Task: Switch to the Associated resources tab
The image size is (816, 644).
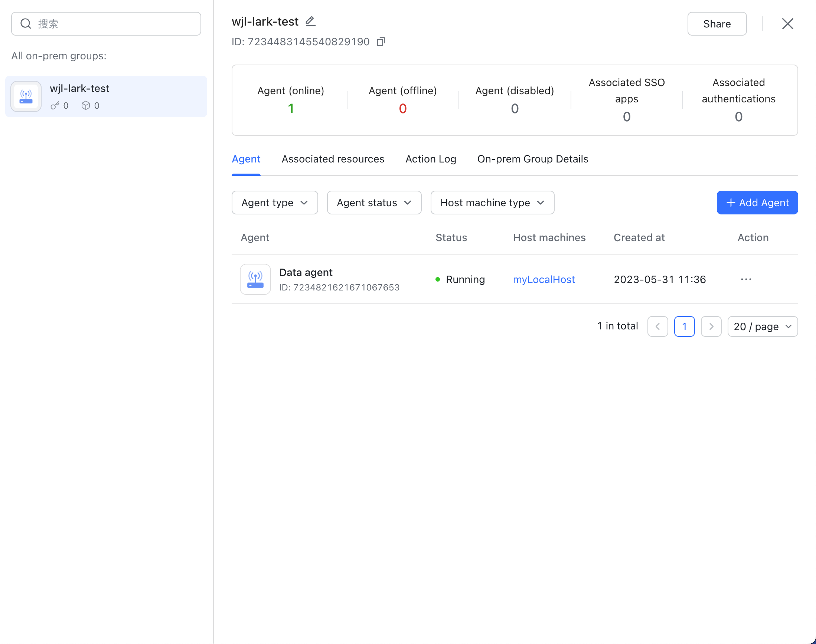Action: (333, 159)
